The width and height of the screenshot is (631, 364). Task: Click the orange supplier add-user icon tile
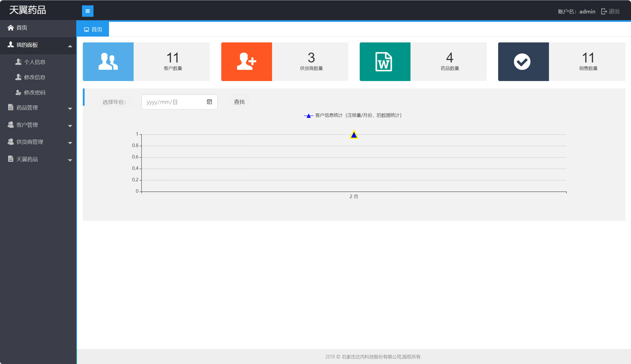246,62
